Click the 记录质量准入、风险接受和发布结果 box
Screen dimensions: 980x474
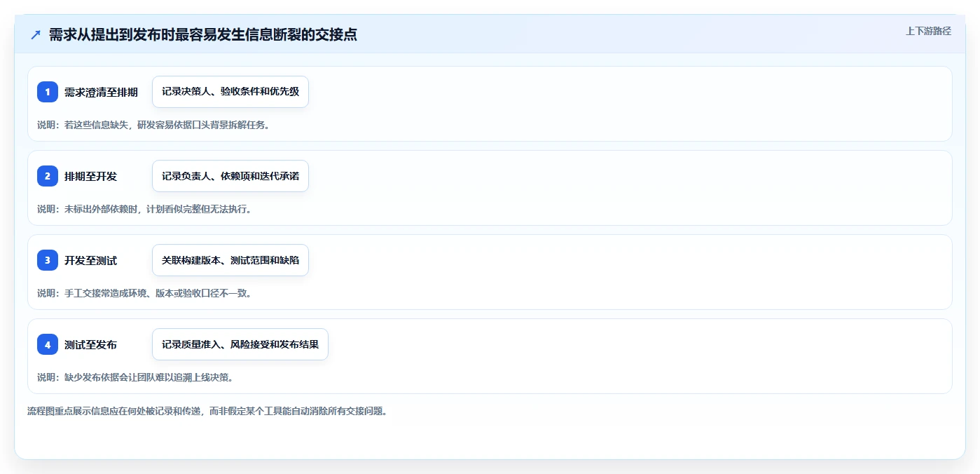[x=240, y=344]
